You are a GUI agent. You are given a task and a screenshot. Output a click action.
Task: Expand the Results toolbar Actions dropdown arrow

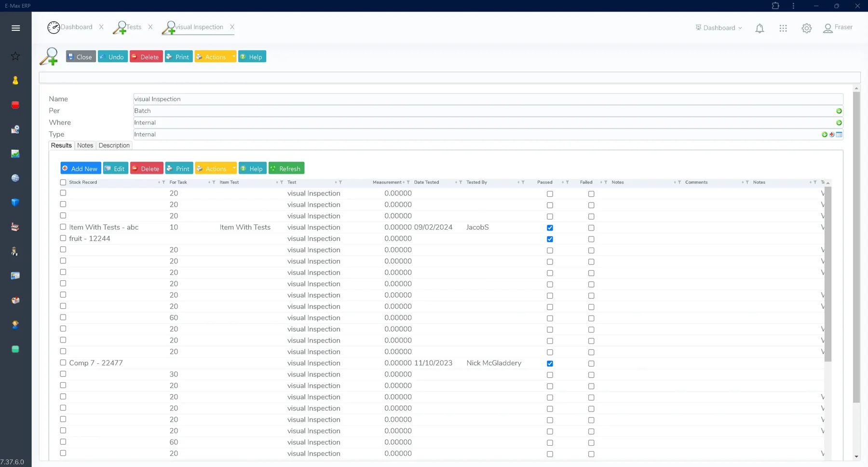234,168
